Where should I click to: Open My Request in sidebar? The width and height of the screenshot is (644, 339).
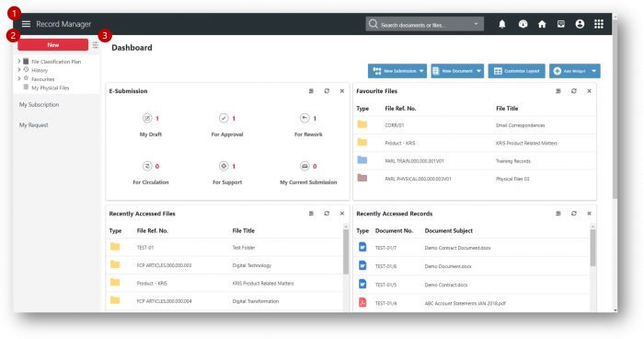[x=34, y=124]
